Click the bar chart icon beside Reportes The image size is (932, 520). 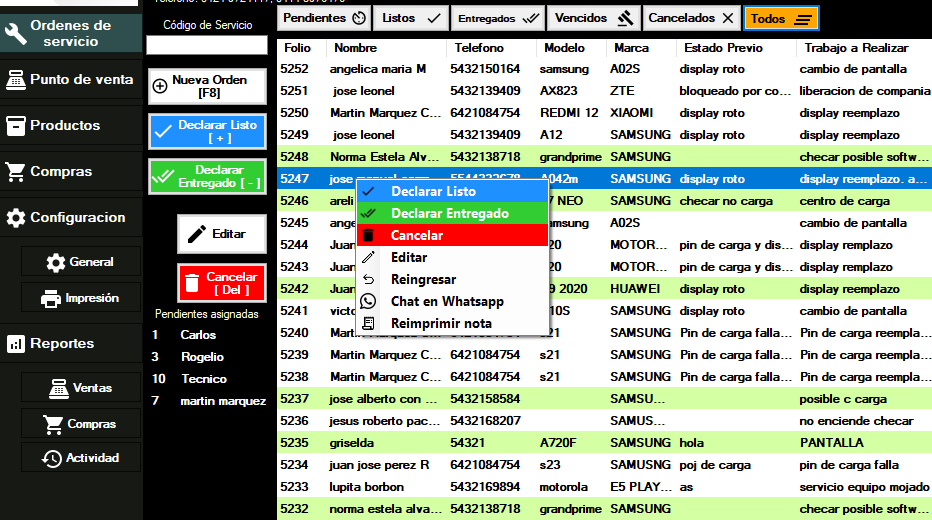15,343
